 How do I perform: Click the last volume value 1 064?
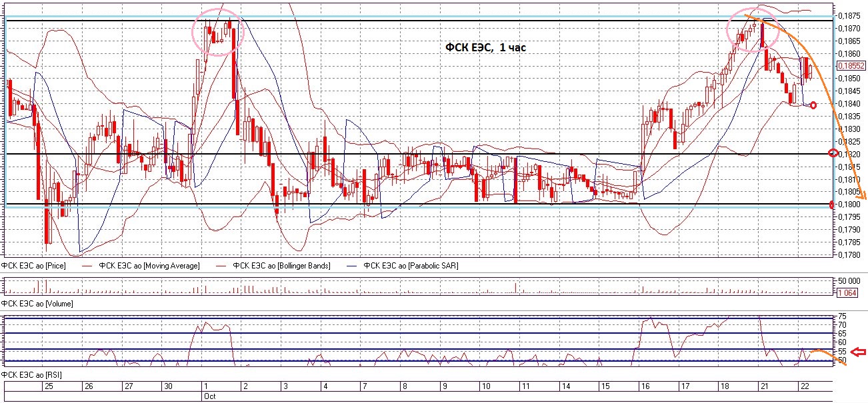click(x=847, y=293)
